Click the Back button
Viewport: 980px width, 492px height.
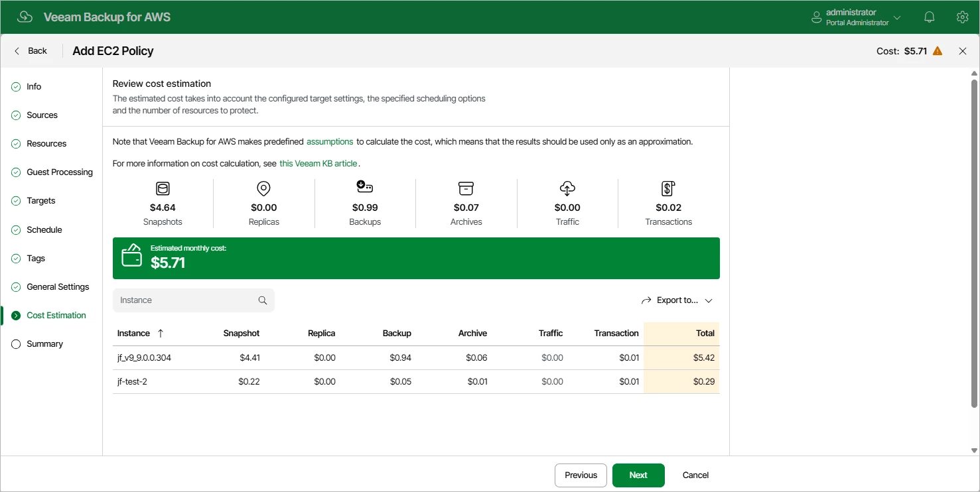click(x=31, y=51)
